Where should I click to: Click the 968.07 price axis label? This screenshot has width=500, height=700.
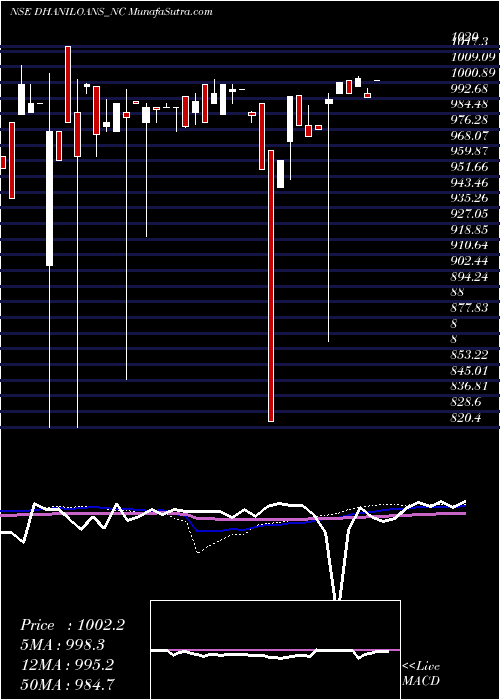click(469, 136)
